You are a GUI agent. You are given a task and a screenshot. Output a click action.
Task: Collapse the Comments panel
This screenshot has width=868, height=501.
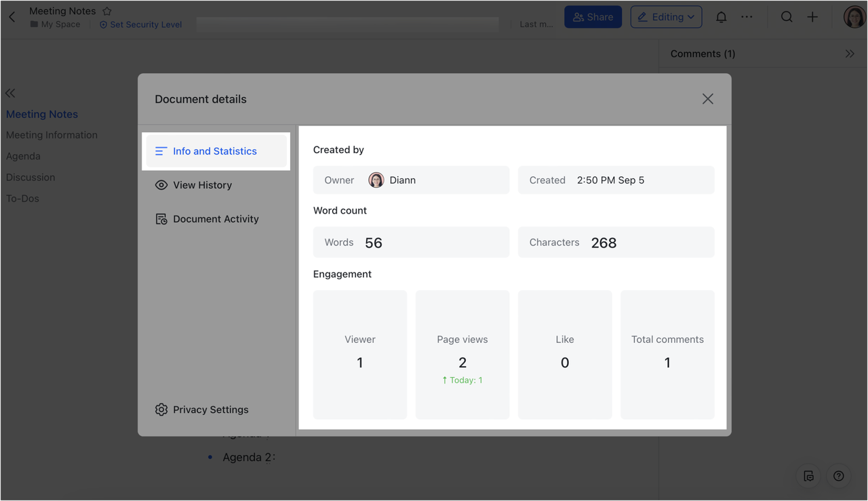(849, 54)
